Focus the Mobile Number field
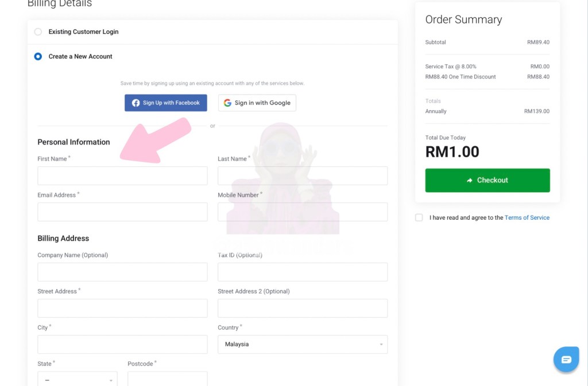 (302, 212)
